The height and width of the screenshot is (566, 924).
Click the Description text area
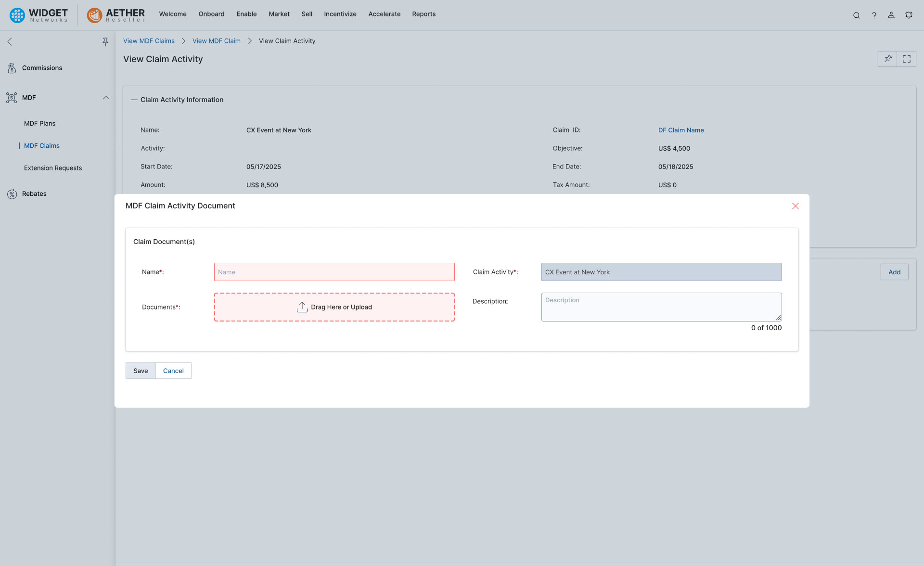(661, 307)
